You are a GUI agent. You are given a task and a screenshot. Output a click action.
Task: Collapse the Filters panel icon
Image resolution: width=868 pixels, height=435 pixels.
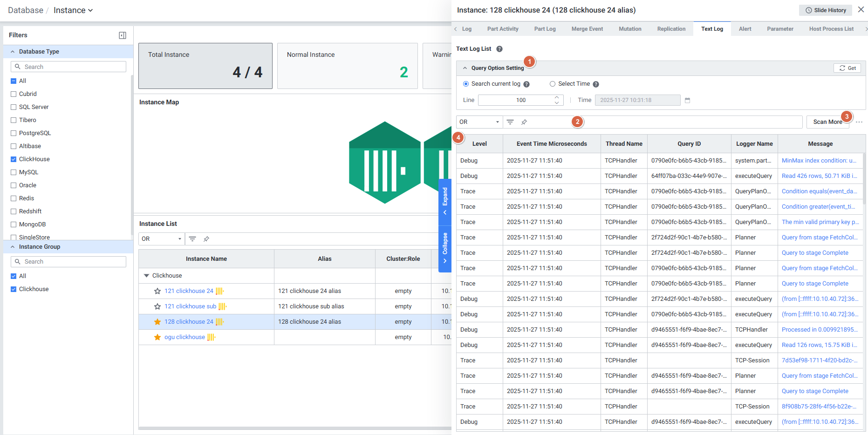pyautogui.click(x=123, y=35)
